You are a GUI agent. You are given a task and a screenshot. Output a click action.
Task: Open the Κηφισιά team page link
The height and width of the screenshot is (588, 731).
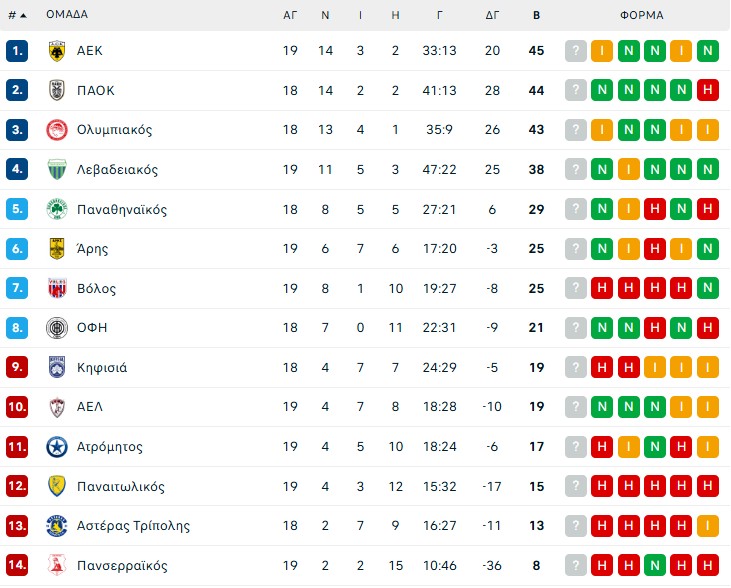click(102, 368)
